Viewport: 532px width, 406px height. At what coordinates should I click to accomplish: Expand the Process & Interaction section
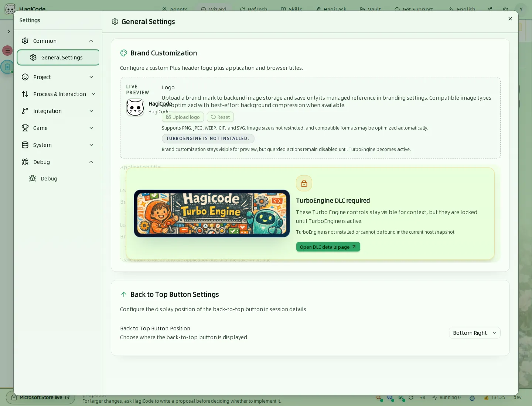58,94
